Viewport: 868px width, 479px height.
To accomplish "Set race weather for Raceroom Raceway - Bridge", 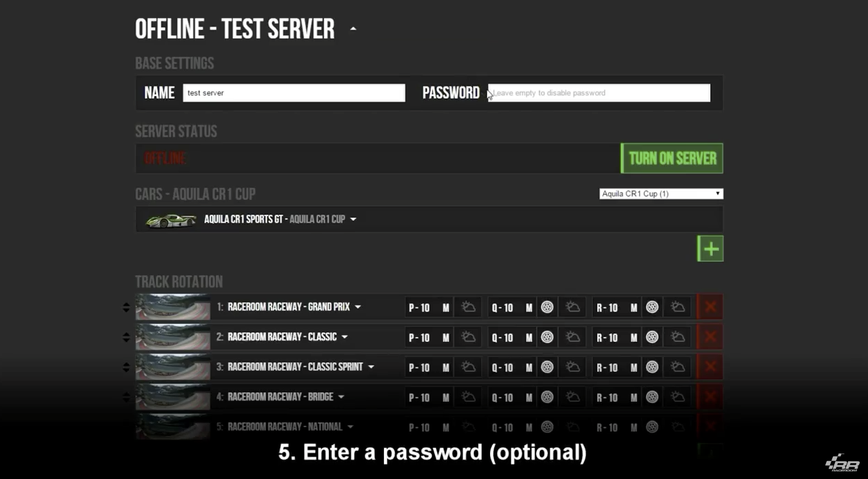I will point(677,397).
